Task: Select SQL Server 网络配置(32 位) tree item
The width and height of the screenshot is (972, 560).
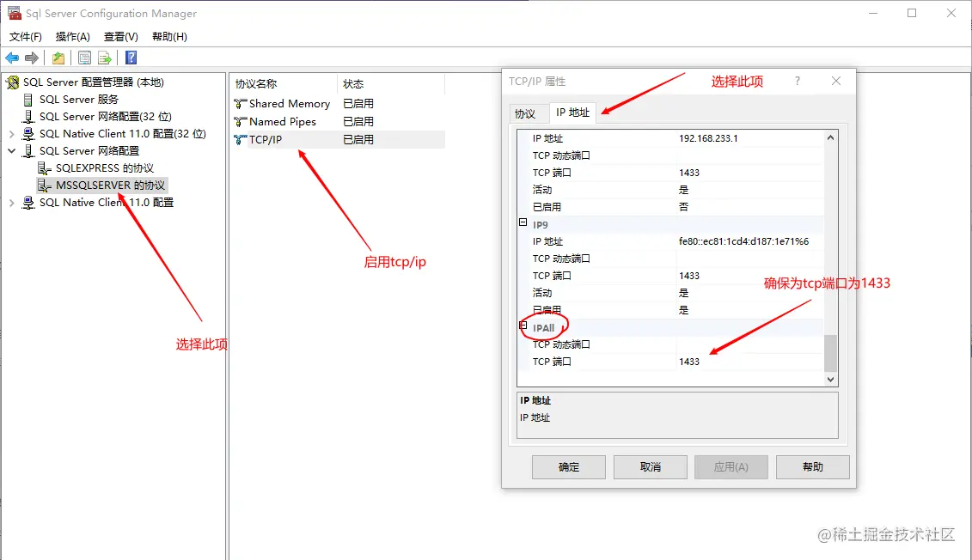Action: 106,117
